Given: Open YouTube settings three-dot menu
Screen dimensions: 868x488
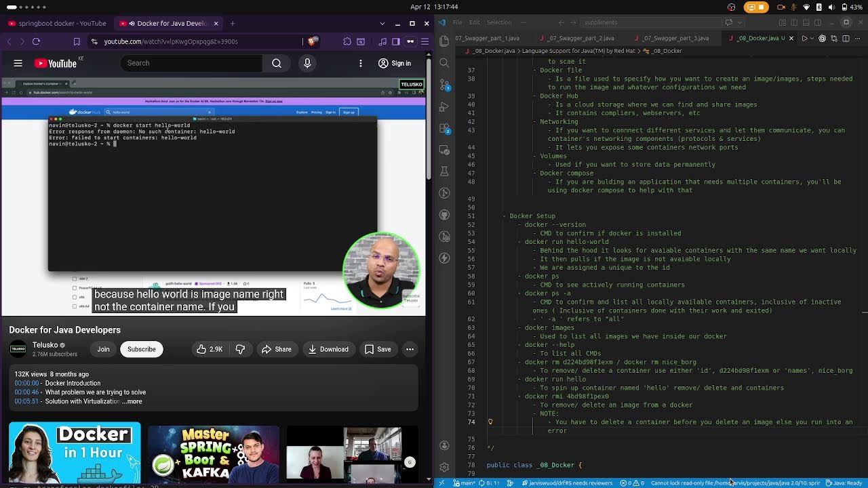Looking at the screenshot, I should tap(361, 63).
